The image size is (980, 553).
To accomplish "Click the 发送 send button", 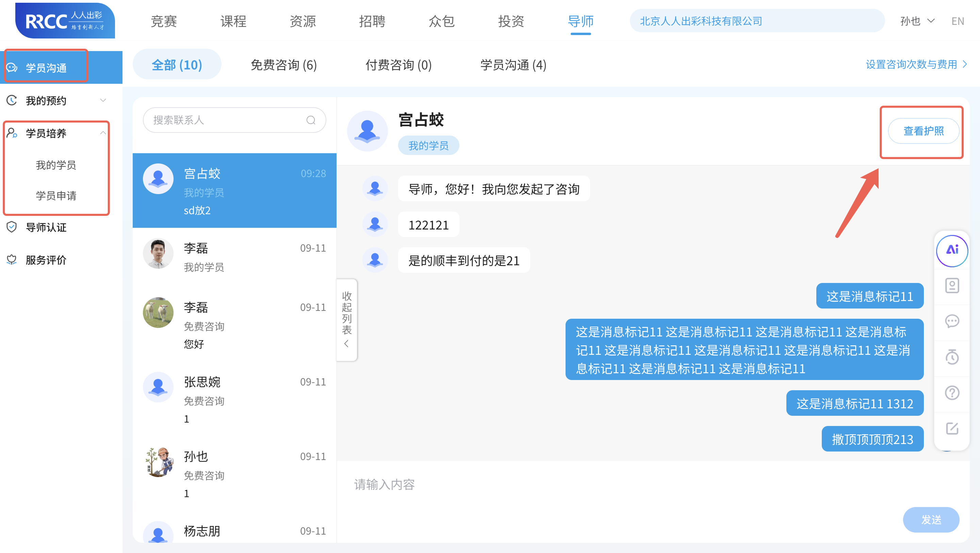I will 931,520.
